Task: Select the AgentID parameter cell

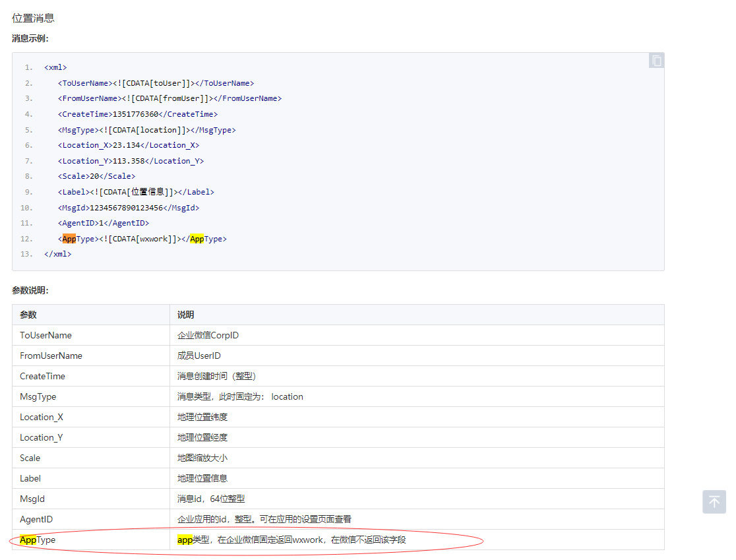Action: 91,519
